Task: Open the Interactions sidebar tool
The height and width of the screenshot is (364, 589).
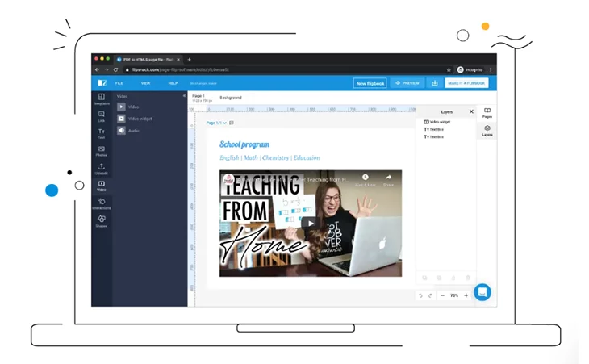Action: (102, 203)
